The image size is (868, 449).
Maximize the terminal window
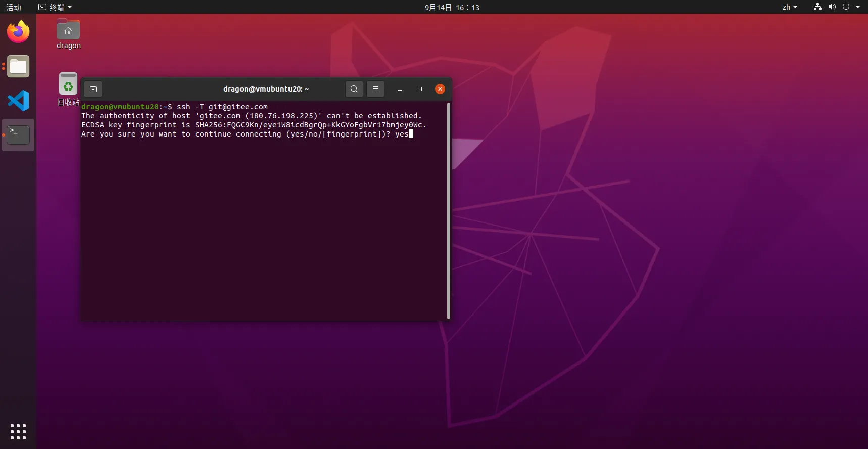point(419,89)
